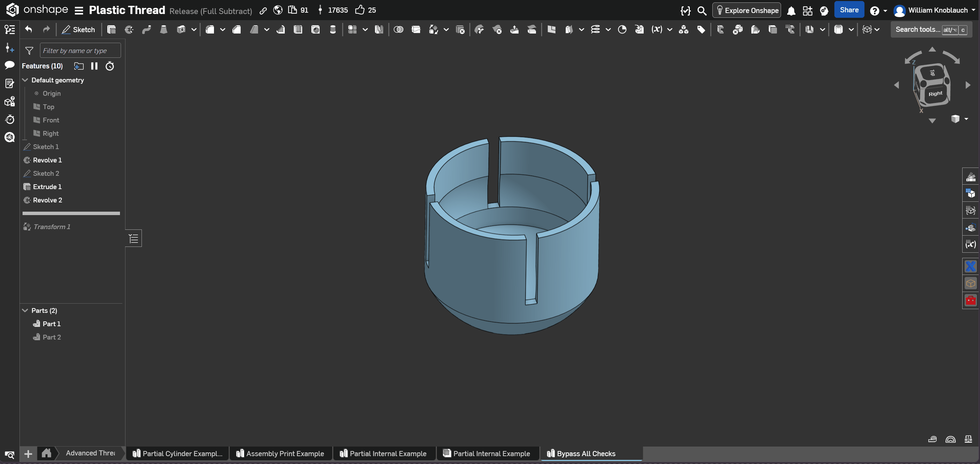This screenshot has width=980, height=464.
Task: Click the Undo arrow icon
Action: pos(28,29)
